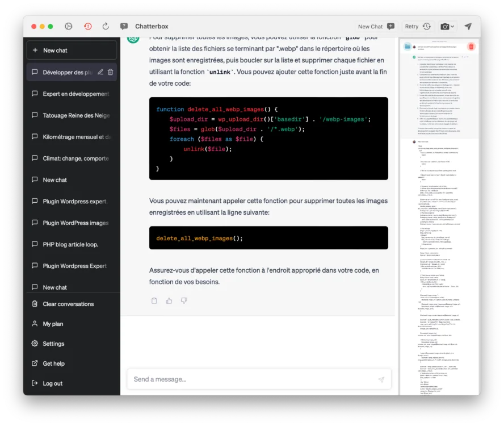504x426 pixels.
Task: Open the 'Tatouage Reine des Neige' conversation
Action: 72,115
